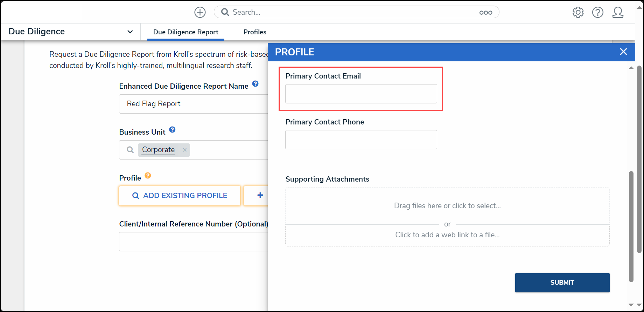Expand the Due Diligence dropdown
This screenshot has height=312, width=644.
click(x=130, y=32)
